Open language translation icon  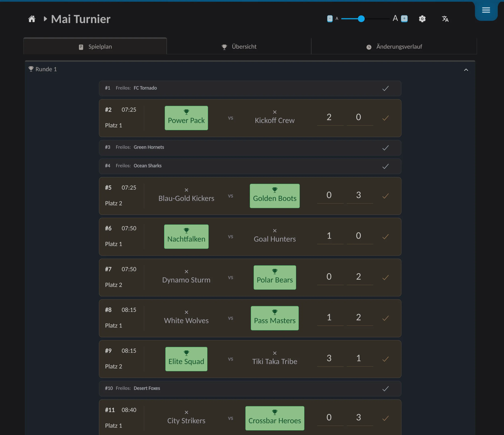click(x=445, y=19)
